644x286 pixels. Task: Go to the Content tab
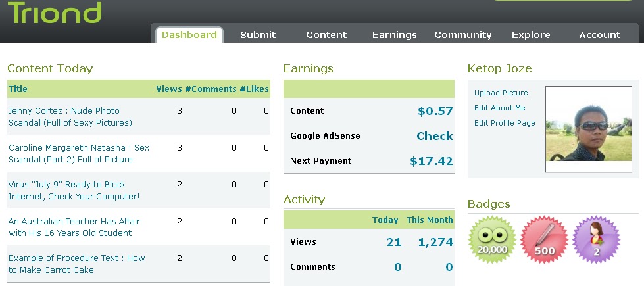(x=326, y=35)
